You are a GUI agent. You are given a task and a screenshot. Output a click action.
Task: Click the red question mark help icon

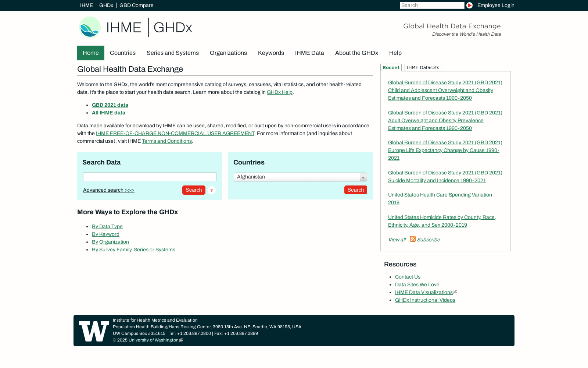coord(211,191)
